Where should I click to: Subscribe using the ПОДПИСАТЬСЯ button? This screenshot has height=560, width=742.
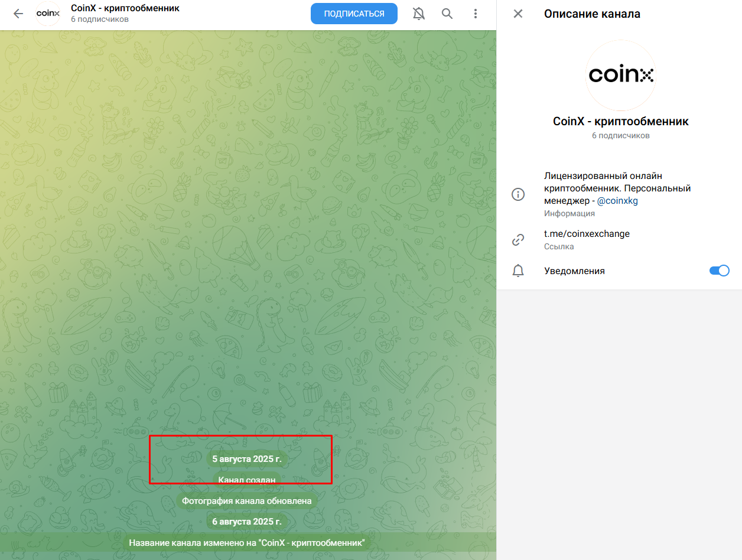[x=354, y=14]
